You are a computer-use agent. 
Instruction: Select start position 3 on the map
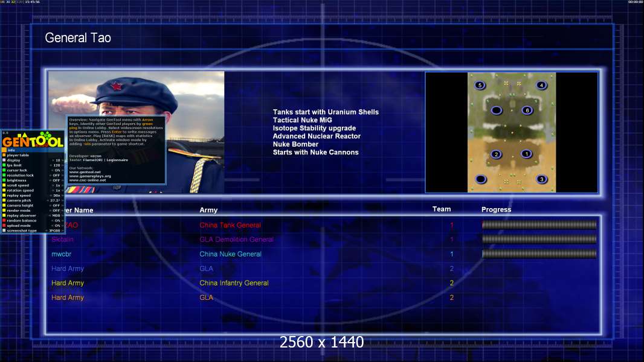542,179
